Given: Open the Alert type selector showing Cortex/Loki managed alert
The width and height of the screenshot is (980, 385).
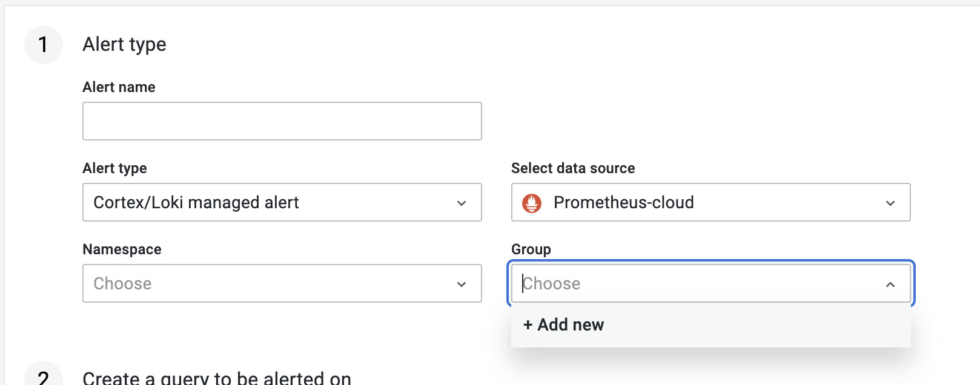Looking at the screenshot, I should tap(282, 202).
